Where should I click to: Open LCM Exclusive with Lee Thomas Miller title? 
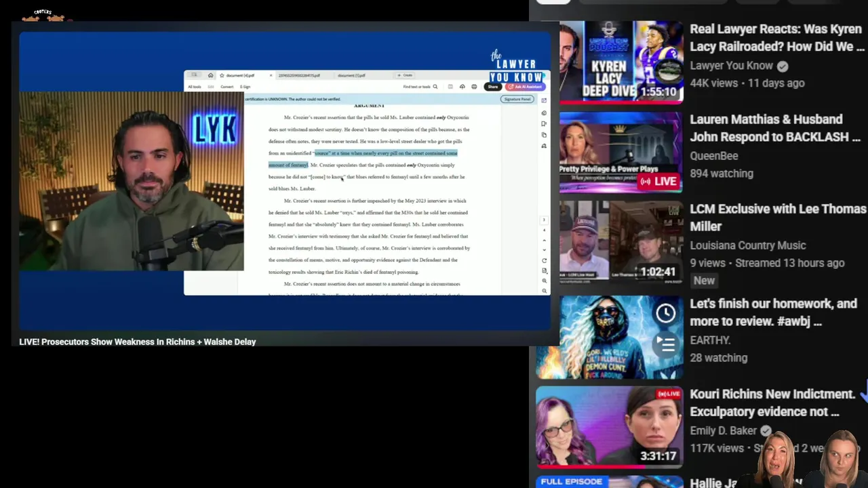[778, 218]
